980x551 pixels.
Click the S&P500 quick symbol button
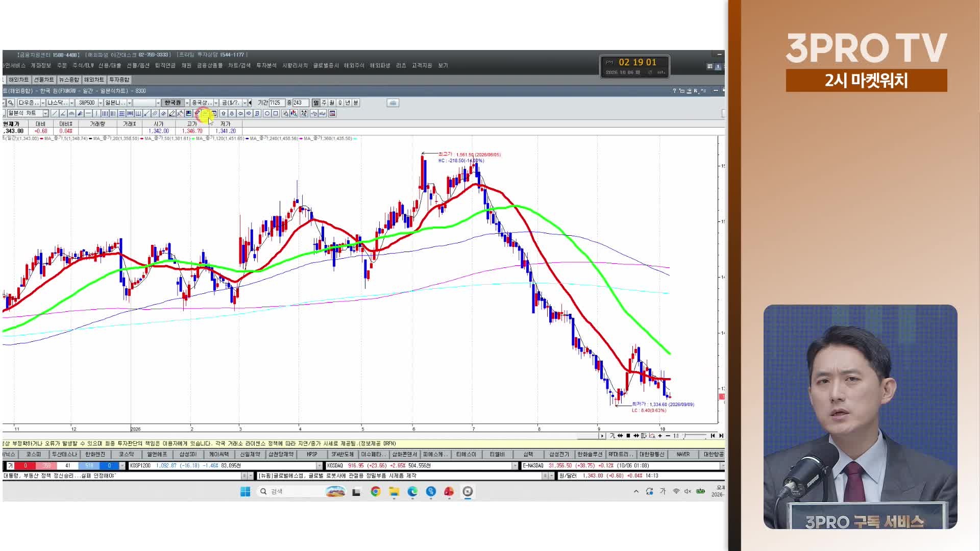click(x=87, y=103)
